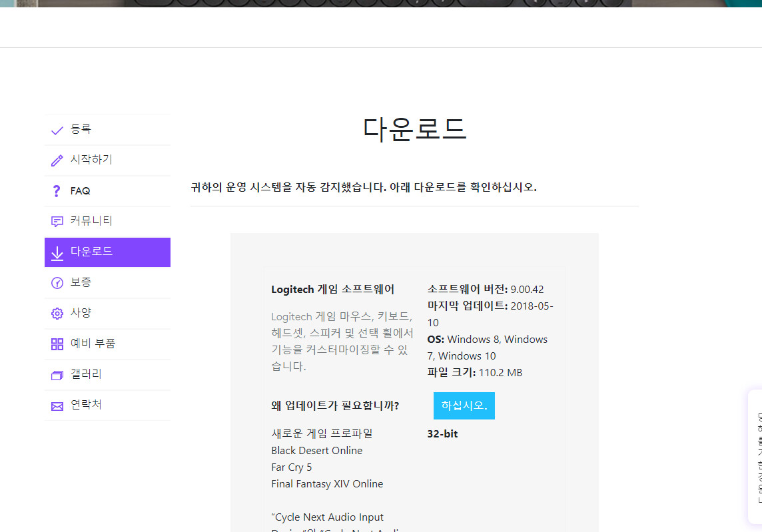Open FAQ via the question mark icon

pyautogui.click(x=57, y=191)
